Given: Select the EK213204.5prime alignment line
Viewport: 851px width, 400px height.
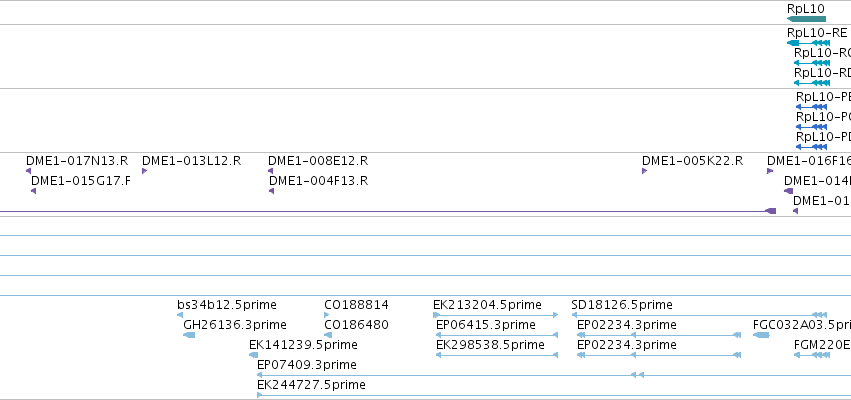Looking at the screenshot, I should coord(496,315).
